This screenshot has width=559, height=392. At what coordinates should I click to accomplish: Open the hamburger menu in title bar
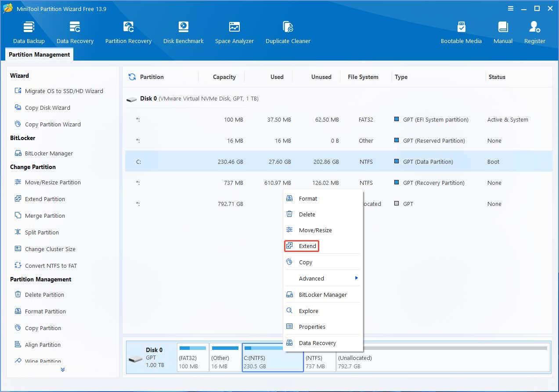coord(510,8)
